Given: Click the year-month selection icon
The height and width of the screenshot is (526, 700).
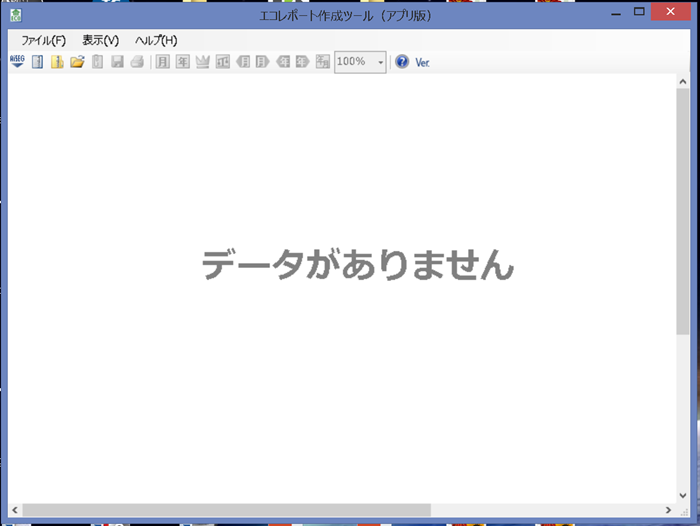Looking at the screenshot, I should click(323, 62).
